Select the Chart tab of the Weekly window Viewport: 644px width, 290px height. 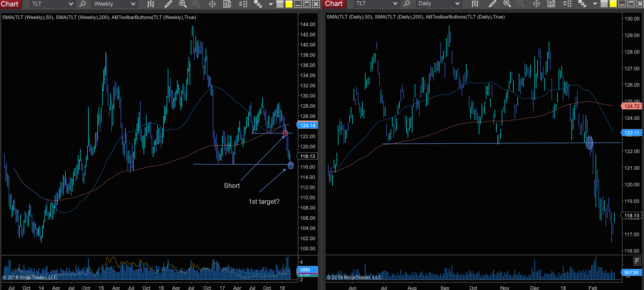coord(10,4)
